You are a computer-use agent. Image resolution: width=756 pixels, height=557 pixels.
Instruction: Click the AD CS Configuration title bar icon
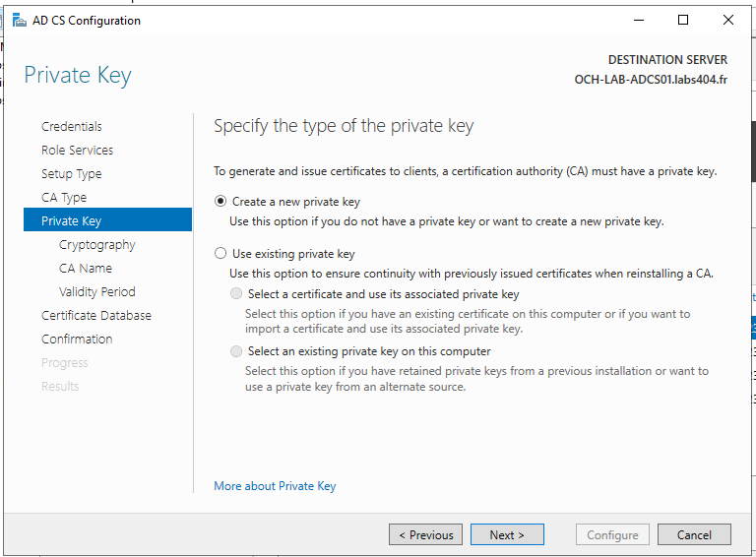(x=20, y=21)
